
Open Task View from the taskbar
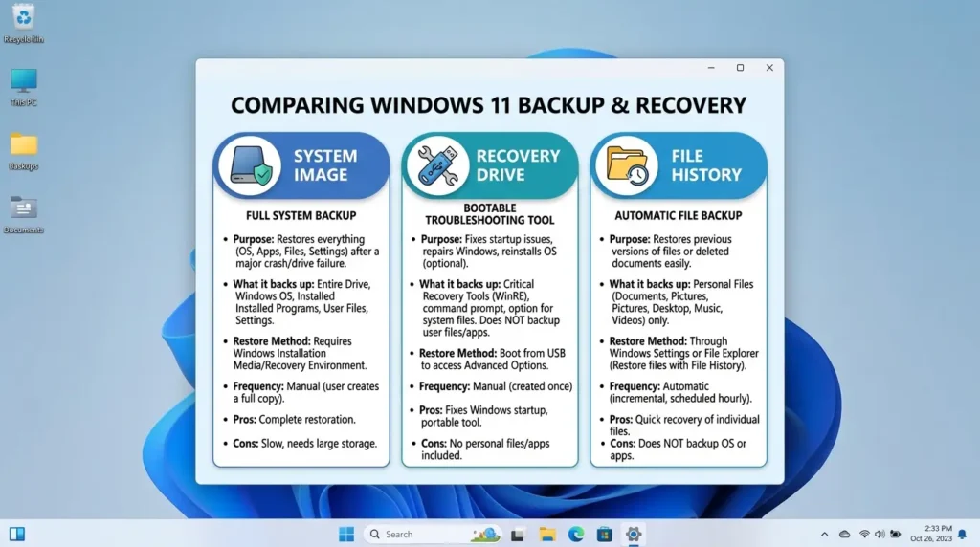(x=517, y=535)
